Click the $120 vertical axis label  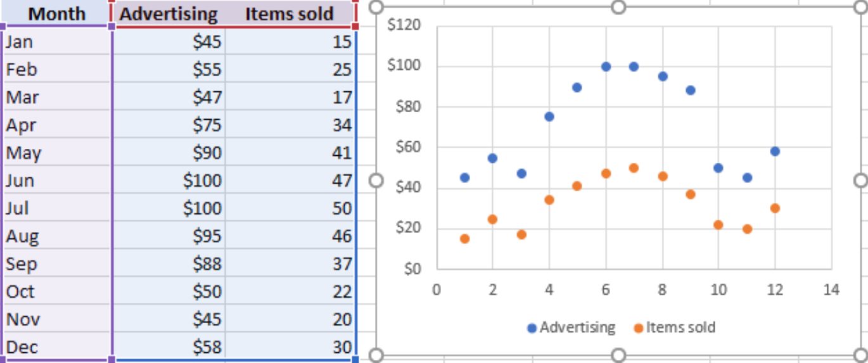[x=404, y=25]
